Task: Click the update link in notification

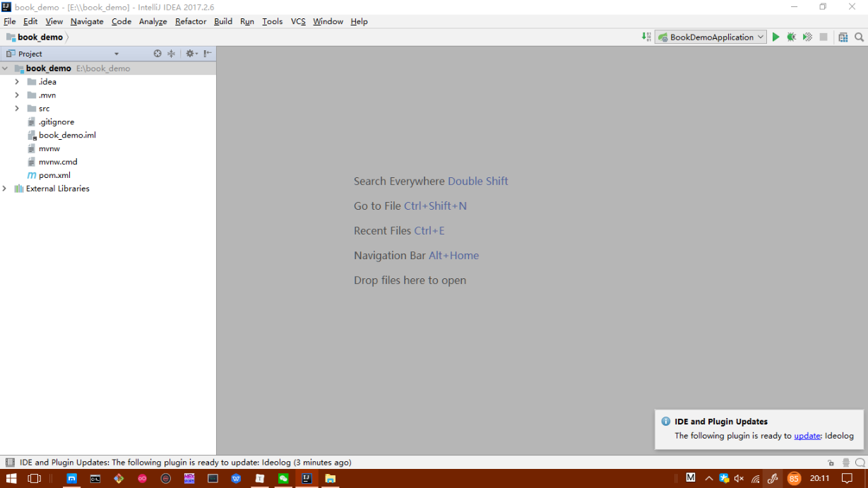Action: click(x=807, y=436)
